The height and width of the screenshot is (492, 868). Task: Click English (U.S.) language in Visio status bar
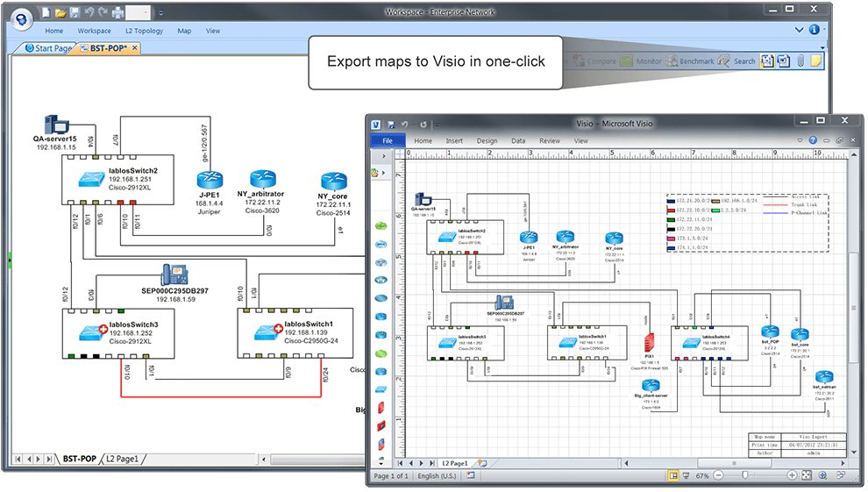pyautogui.click(x=437, y=476)
